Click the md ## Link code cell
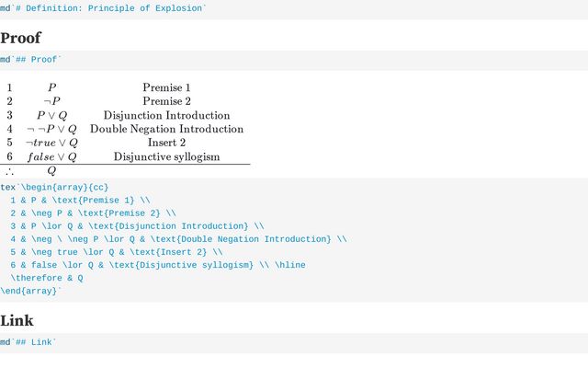Image resolution: width=588 pixels, height=368 pixels. click(x=294, y=342)
